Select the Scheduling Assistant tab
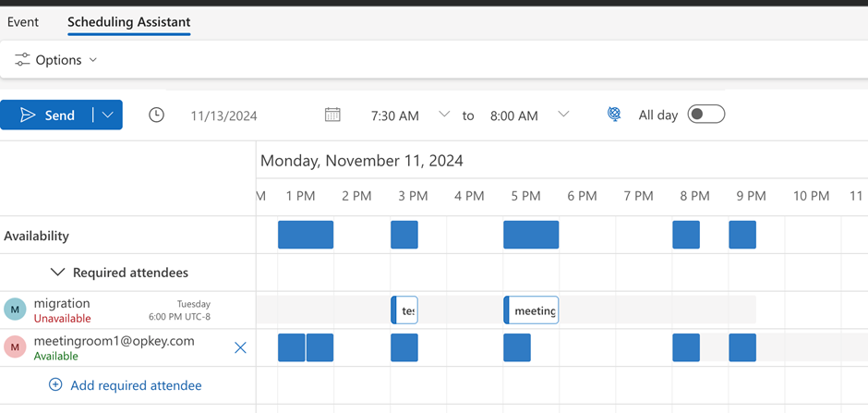This screenshot has width=868, height=413. (128, 22)
